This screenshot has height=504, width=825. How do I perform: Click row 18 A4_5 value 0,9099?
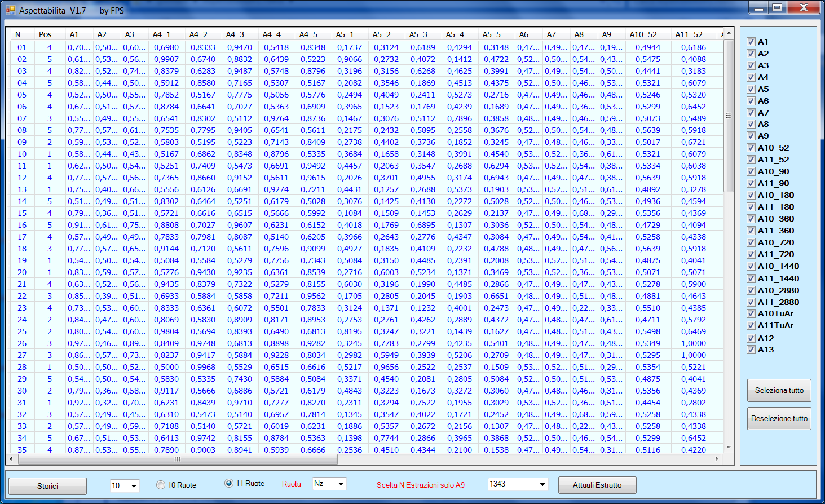pos(313,249)
